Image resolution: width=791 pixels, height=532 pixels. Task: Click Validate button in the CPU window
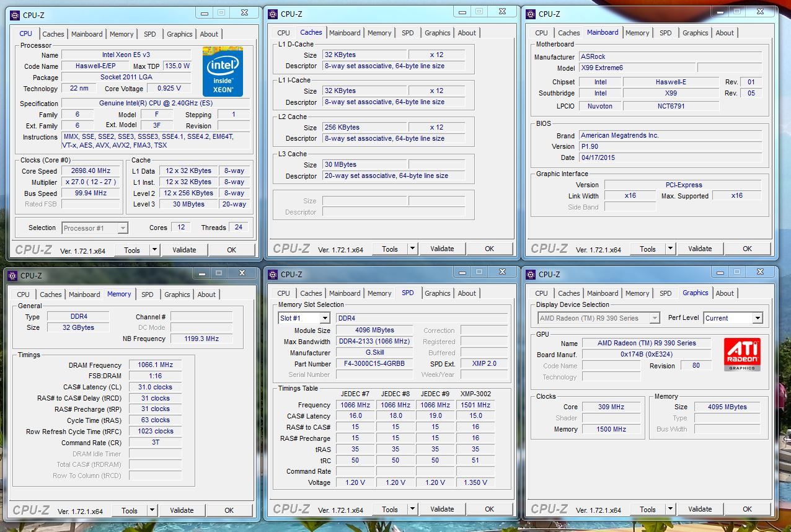[x=184, y=250]
